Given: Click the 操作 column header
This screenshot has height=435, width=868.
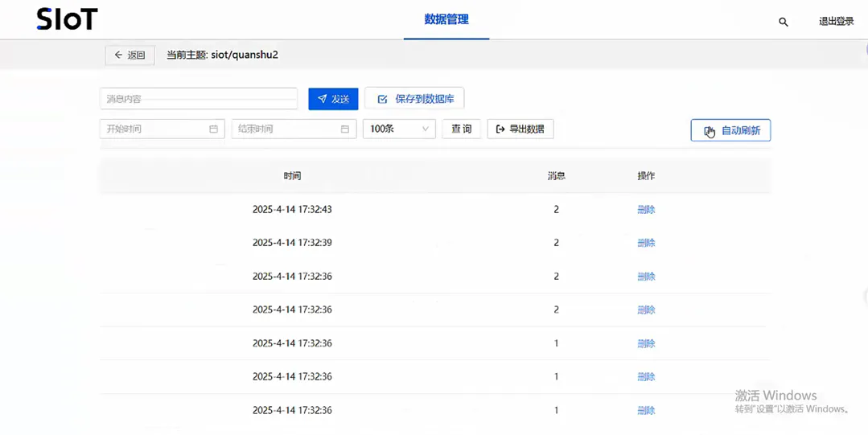Looking at the screenshot, I should (x=646, y=176).
